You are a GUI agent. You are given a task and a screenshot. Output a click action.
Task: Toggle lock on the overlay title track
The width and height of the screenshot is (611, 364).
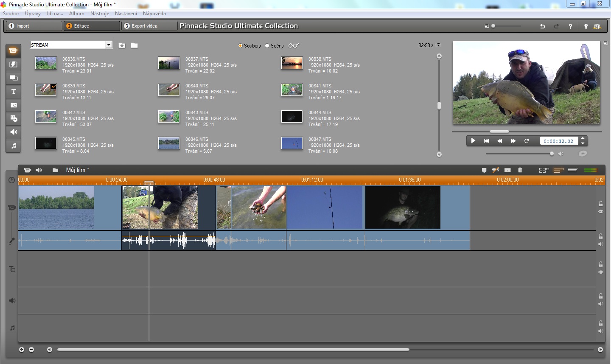tap(600, 264)
